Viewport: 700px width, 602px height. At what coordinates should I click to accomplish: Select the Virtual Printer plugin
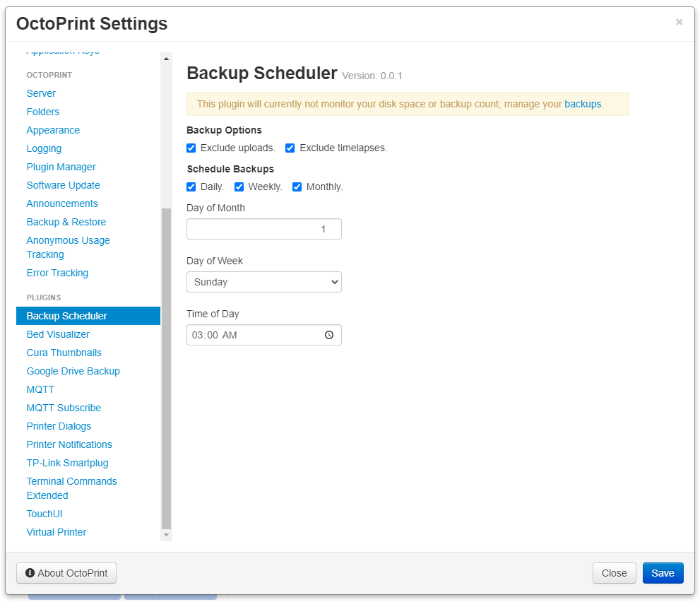[x=56, y=531]
